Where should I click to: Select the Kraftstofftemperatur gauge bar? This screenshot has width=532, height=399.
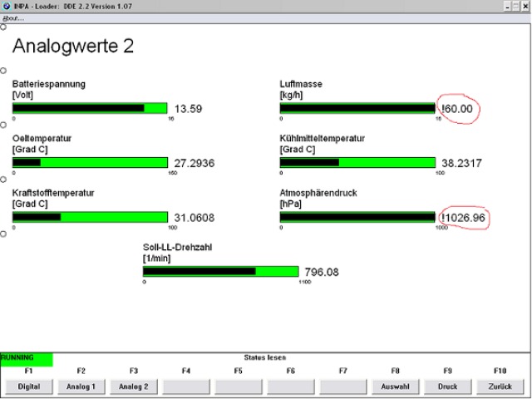pyautogui.click(x=90, y=217)
